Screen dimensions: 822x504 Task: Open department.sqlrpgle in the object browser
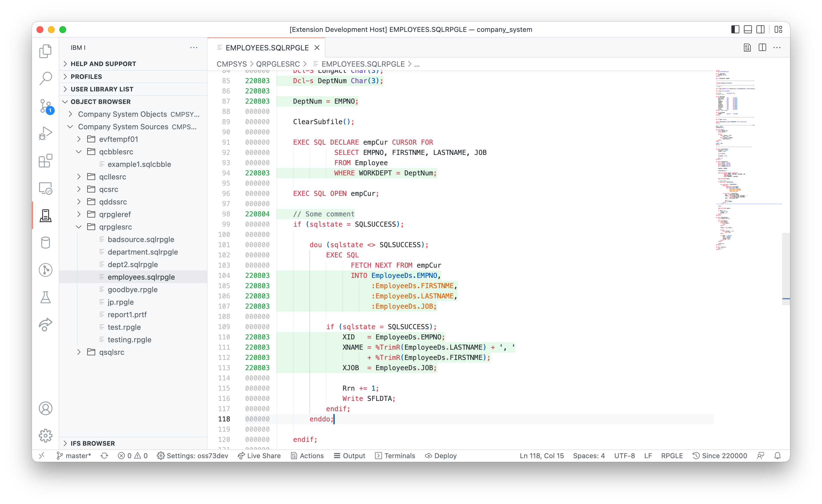click(143, 252)
